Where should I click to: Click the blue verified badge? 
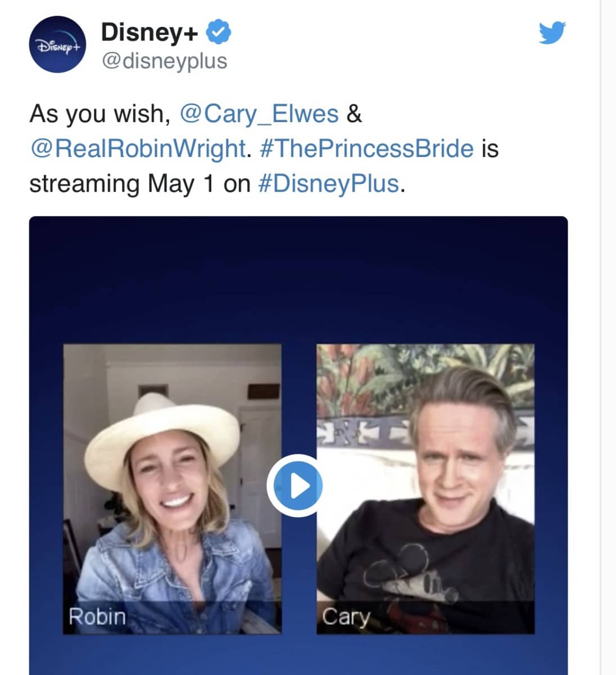coord(219,32)
